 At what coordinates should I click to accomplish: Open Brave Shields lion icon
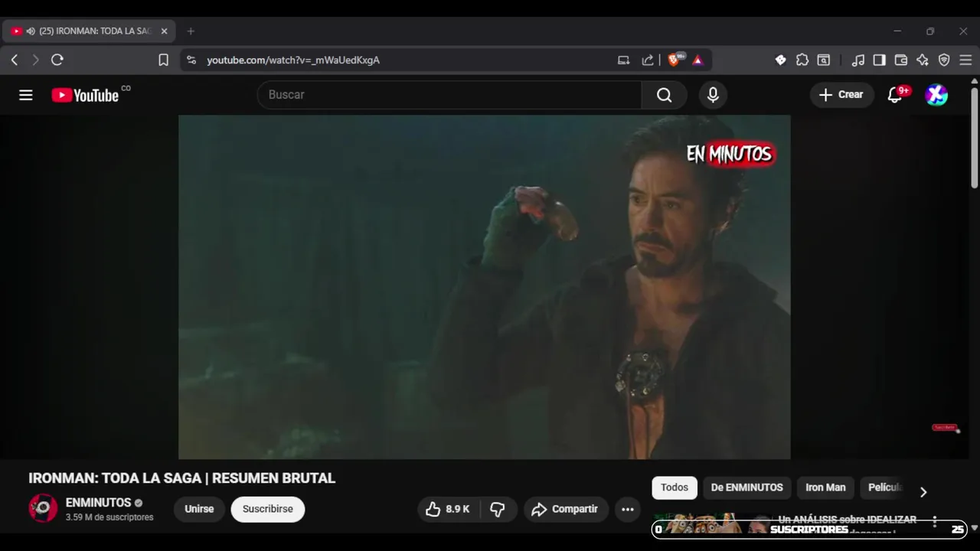pyautogui.click(x=675, y=60)
